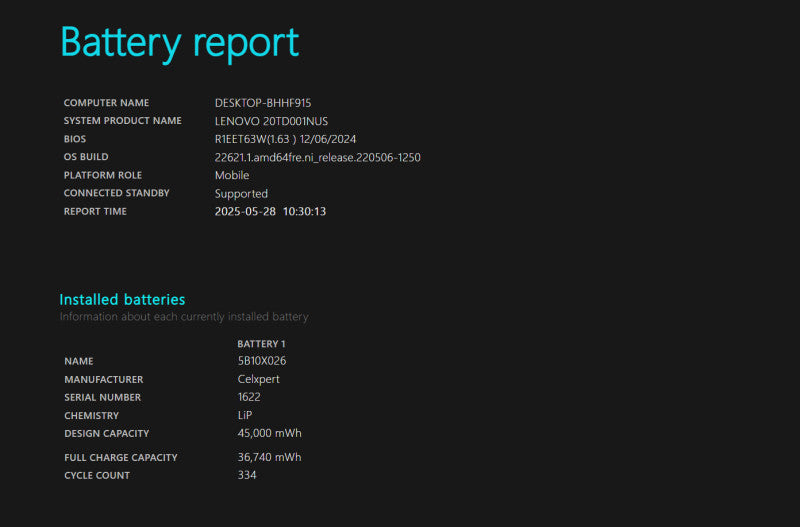Click the OS build value 22621.1.amd64fre.ni_release.220506-1250
Image resolution: width=800 pixels, height=527 pixels.
tap(317, 158)
